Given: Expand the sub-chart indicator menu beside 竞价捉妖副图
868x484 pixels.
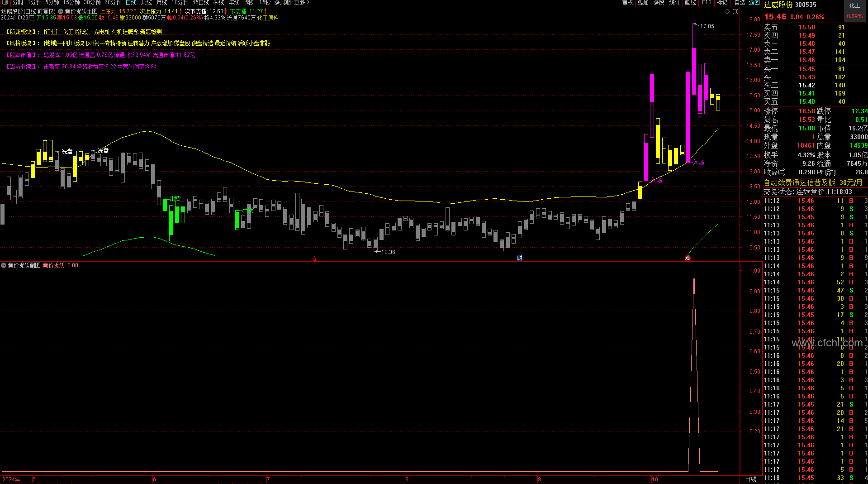Looking at the screenshot, I should 4,265.
